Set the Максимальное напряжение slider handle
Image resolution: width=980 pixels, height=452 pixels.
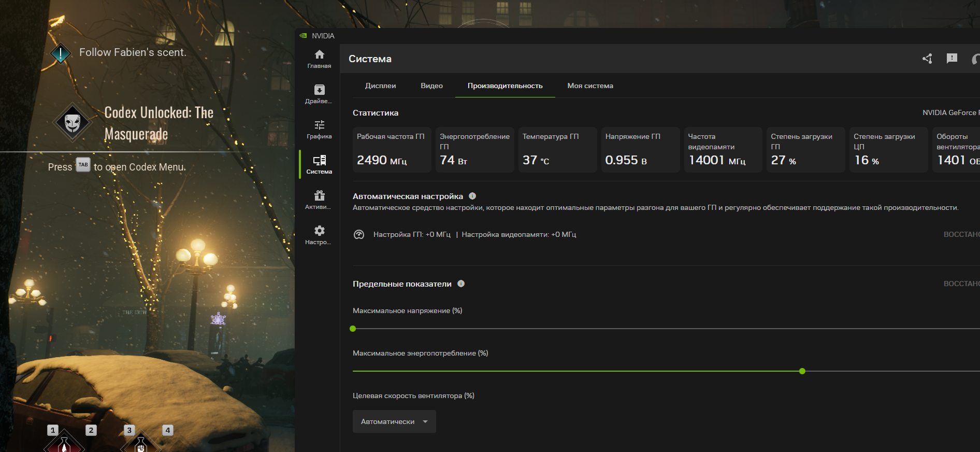[353, 329]
